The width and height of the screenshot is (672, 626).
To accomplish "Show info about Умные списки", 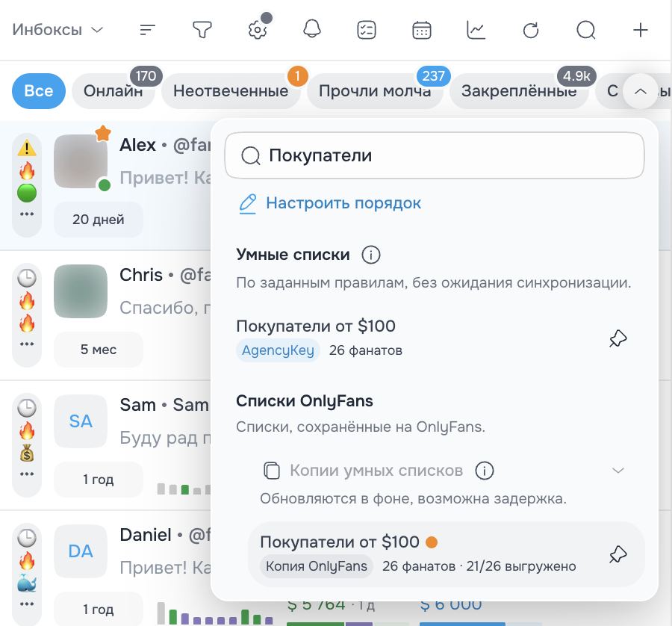I will pyautogui.click(x=370, y=255).
